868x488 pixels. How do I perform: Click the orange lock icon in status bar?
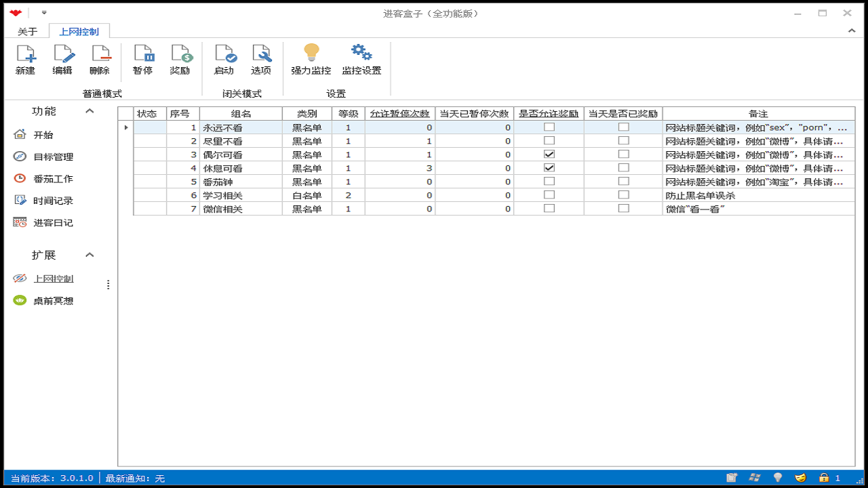click(825, 477)
